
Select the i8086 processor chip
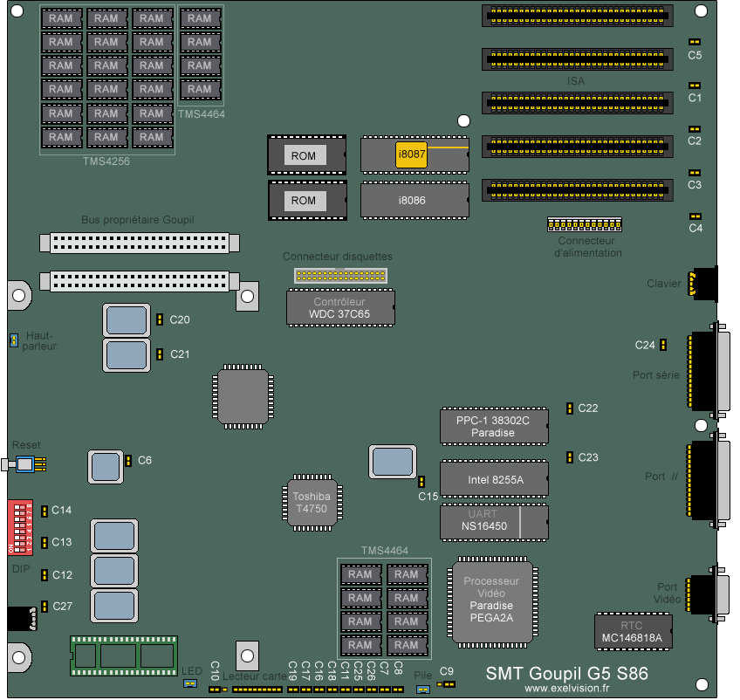click(x=412, y=201)
